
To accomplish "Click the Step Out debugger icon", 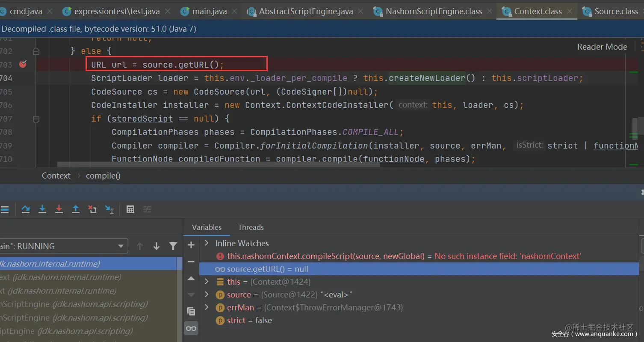I will 76,209.
